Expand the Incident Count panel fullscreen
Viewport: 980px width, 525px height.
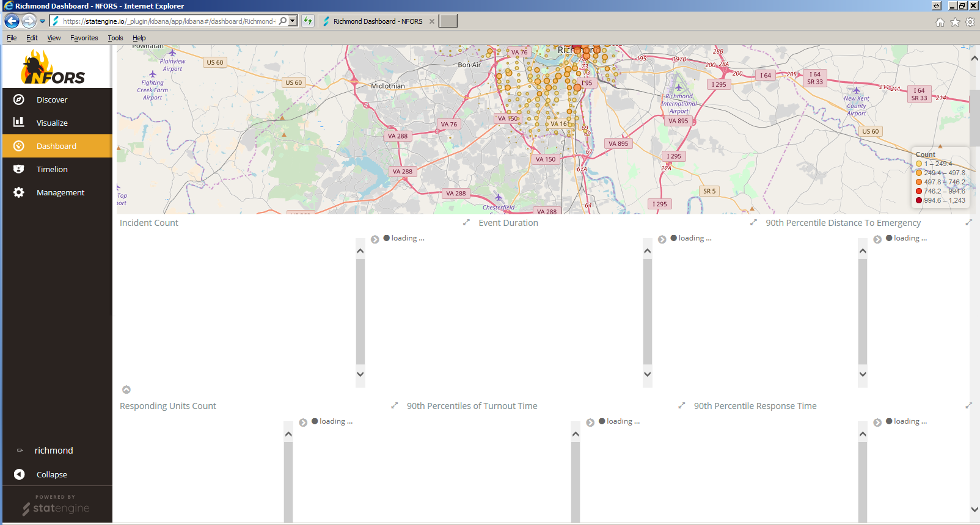point(466,222)
